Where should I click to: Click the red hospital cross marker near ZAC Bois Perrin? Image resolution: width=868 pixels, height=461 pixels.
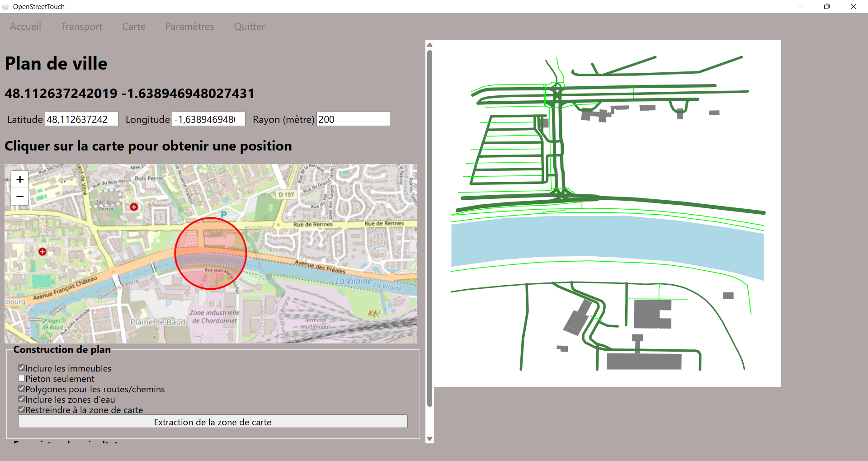[134, 207]
